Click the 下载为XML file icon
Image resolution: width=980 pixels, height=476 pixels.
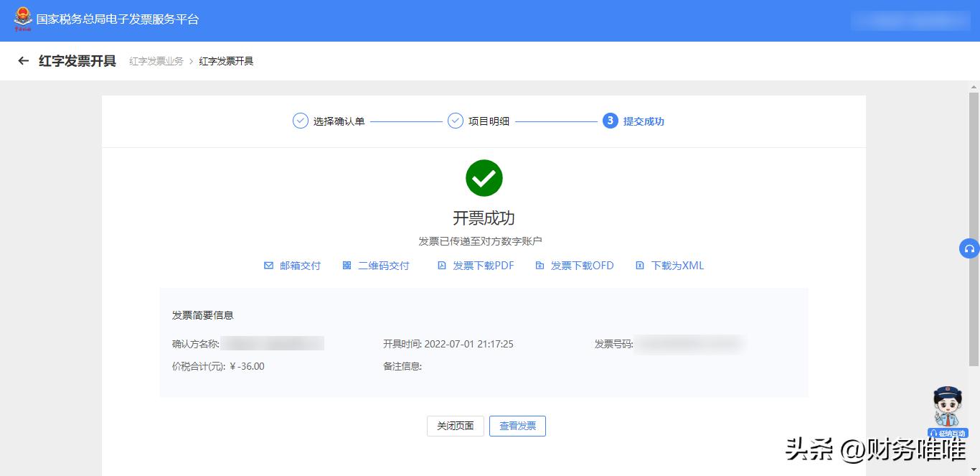pos(639,265)
